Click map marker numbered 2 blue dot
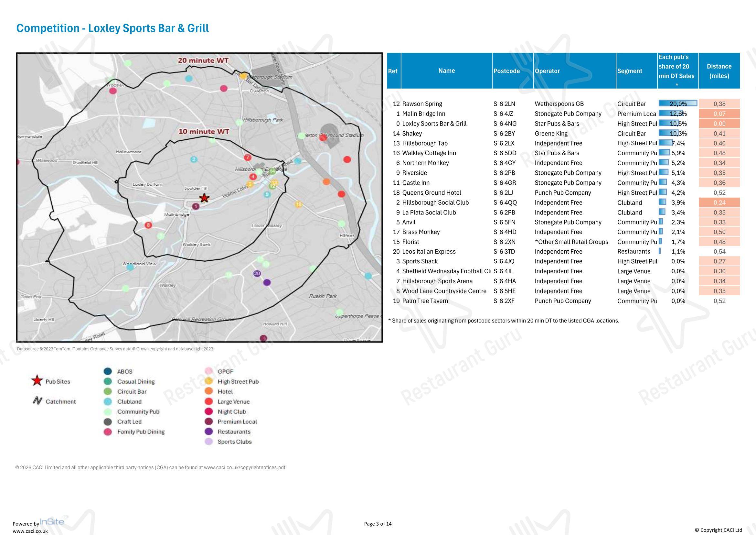Screen dimensions: 756x535 pyautogui.click(x=194, y=159)
